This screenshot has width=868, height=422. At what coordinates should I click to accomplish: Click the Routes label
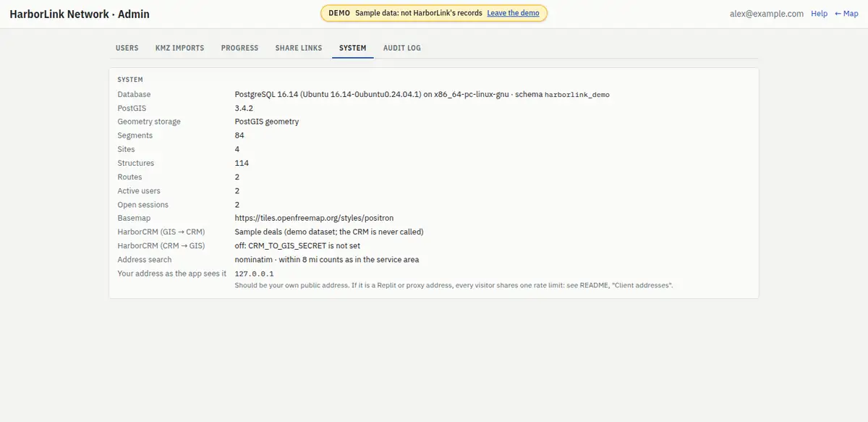click(129, 177)
